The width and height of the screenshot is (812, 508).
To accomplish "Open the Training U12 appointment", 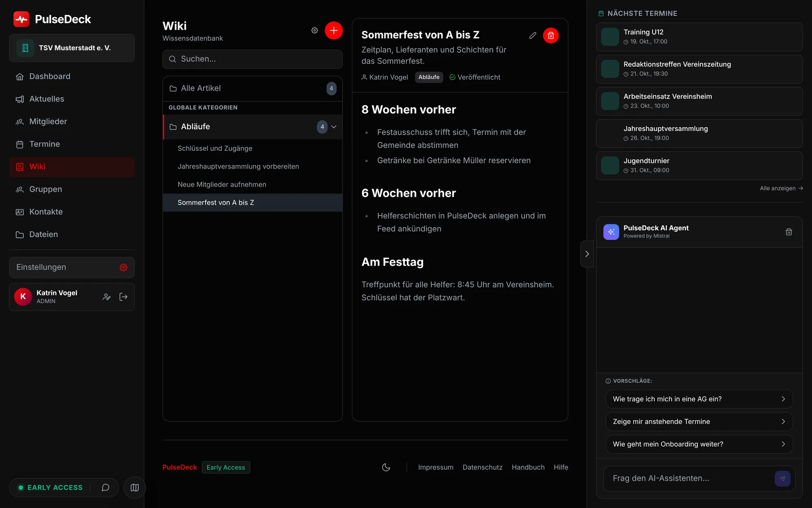I will (699, 37).
